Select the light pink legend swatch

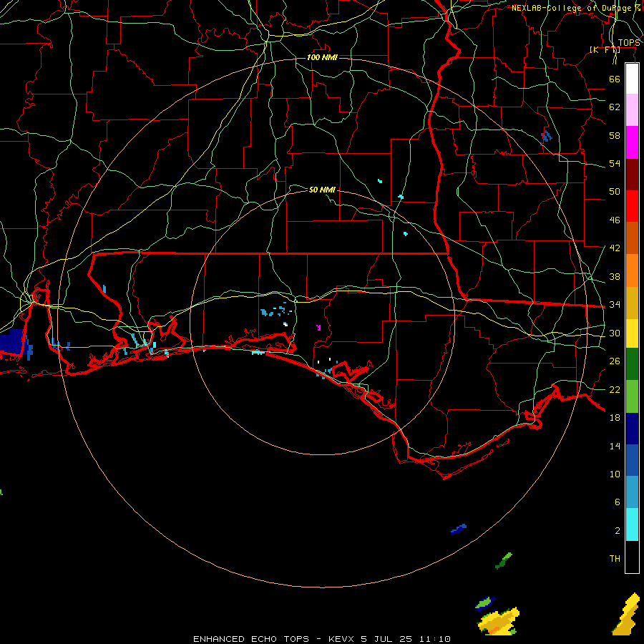coord(632,110)
